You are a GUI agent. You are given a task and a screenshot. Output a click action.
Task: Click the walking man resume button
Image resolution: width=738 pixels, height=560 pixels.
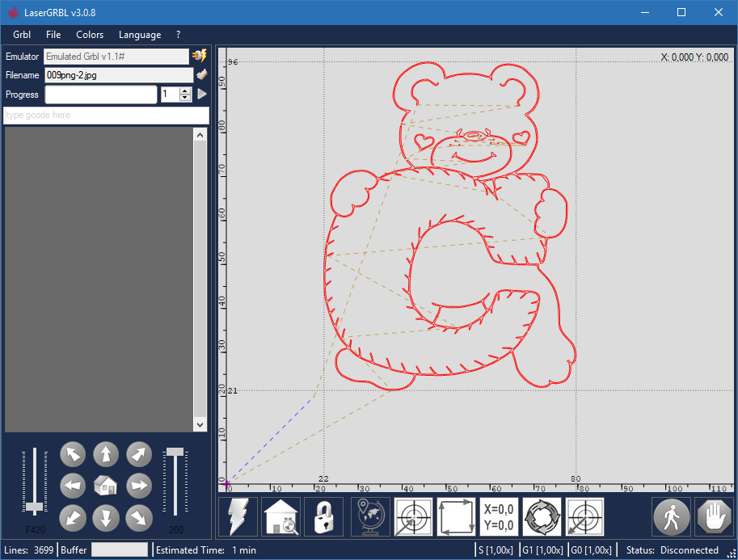(671, 516)
